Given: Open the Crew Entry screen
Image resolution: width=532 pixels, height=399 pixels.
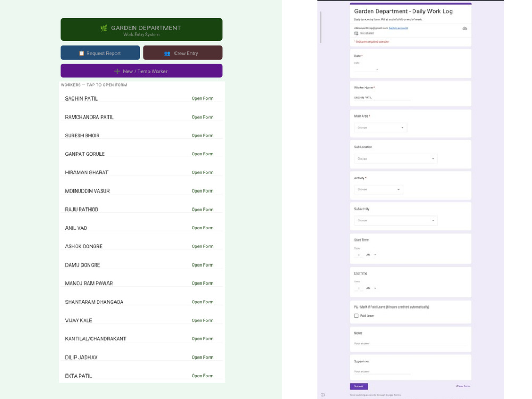Looking at the screenshot, I should pos(182,53).
